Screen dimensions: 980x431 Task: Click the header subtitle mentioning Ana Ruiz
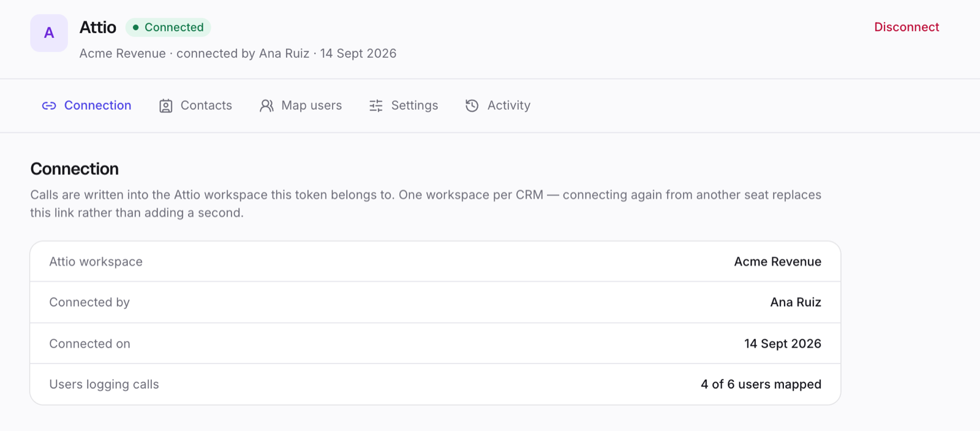[238, 53]
